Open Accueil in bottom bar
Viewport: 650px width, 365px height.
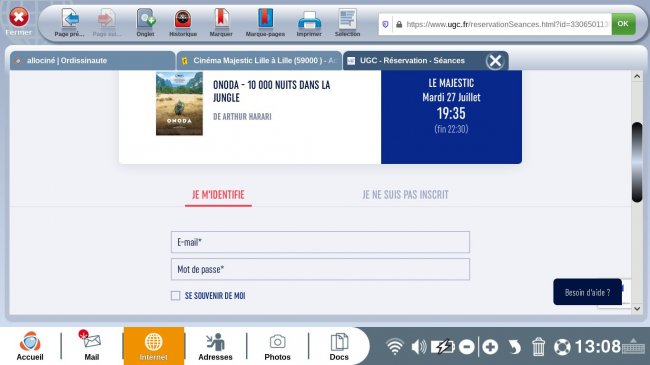pos(30,346)
